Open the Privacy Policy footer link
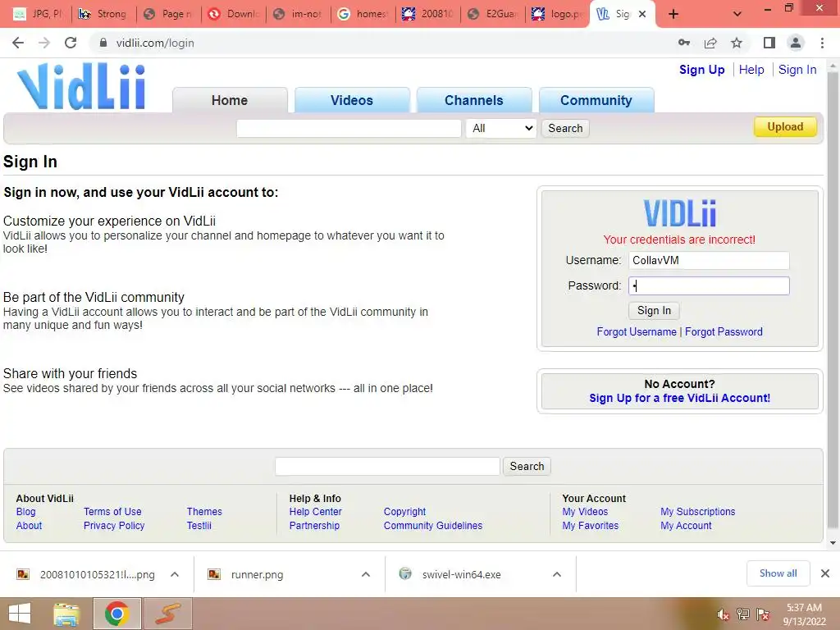The width and height of the screenshot is (840, 630). (114, 526)
